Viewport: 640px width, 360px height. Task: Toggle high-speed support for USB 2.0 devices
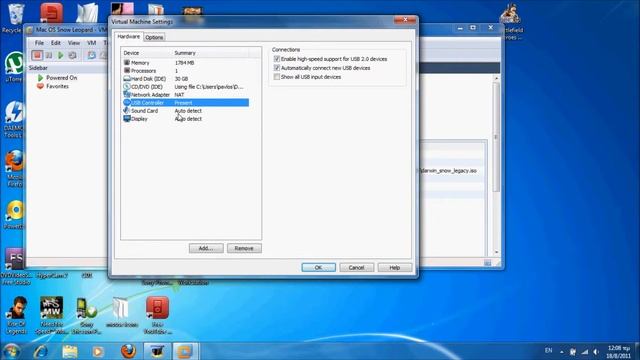pyautogui.click(x=277, y=59)
